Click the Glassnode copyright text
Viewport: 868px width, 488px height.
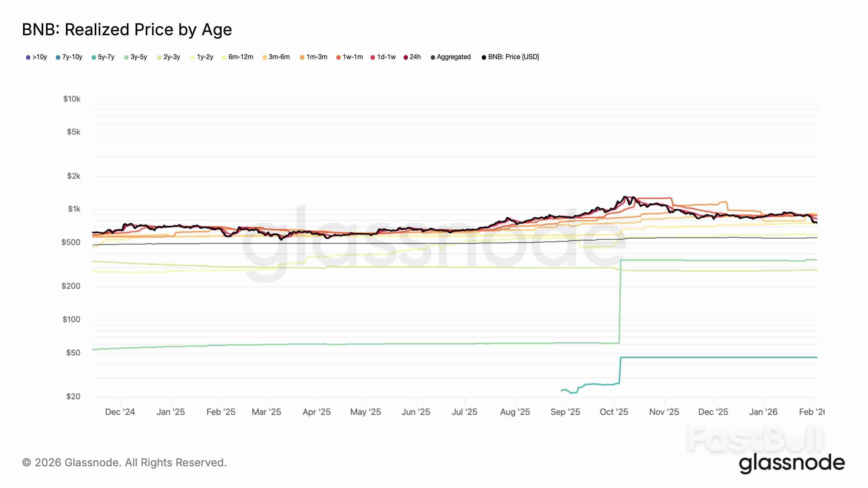(x=124, y=463)
